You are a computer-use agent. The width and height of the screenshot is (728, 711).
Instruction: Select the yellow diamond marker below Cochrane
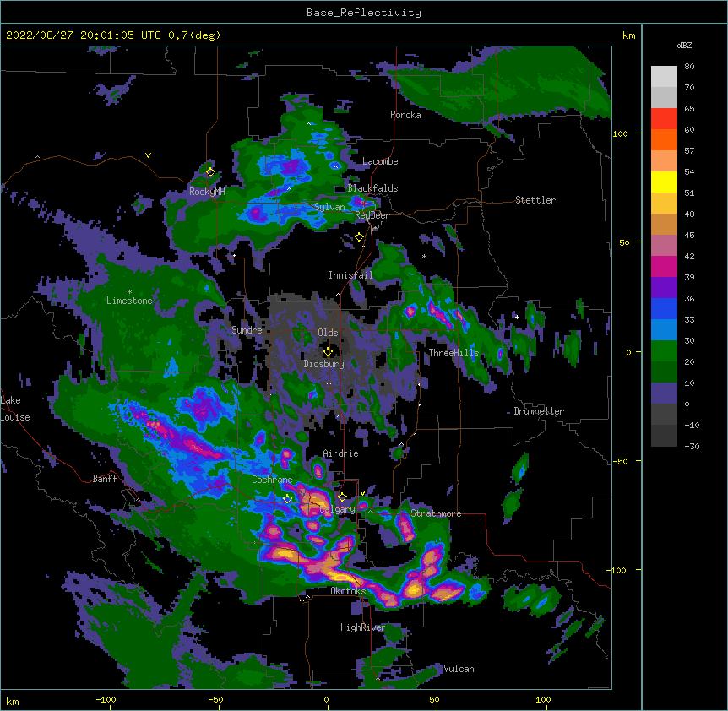[x=287, y=499]
